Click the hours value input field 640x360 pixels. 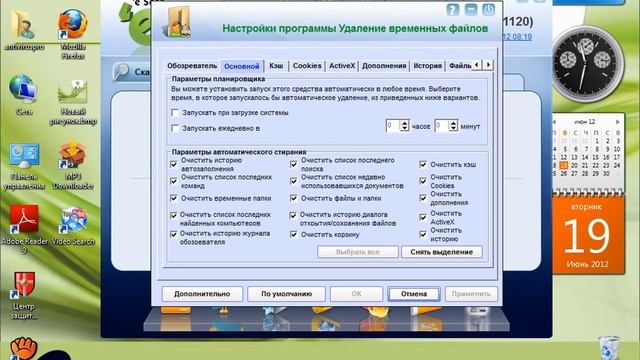coord(393,126)
